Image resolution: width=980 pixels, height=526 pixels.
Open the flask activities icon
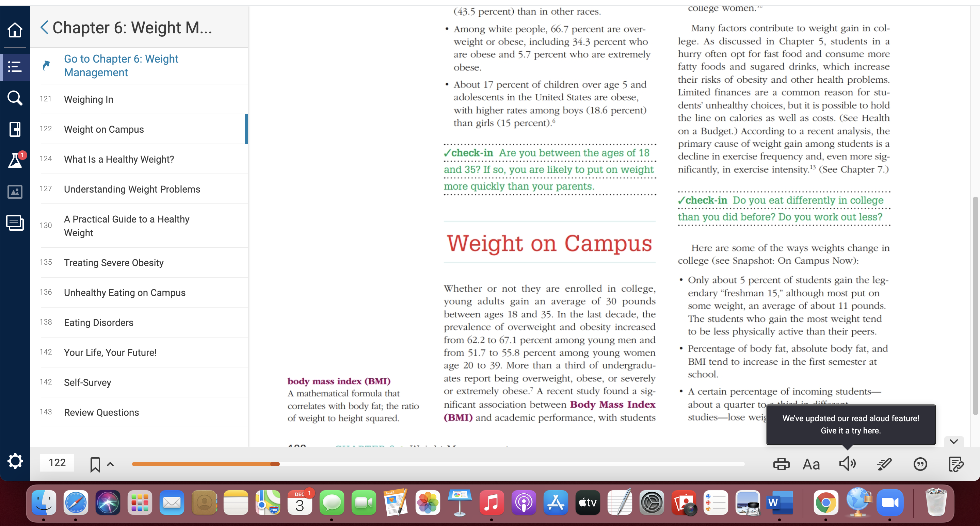15,160
